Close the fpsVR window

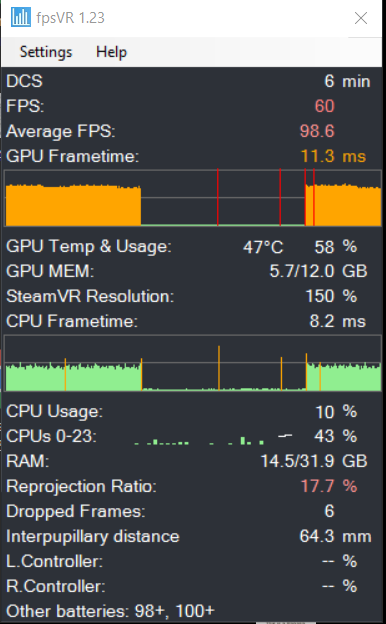[361, 18]
